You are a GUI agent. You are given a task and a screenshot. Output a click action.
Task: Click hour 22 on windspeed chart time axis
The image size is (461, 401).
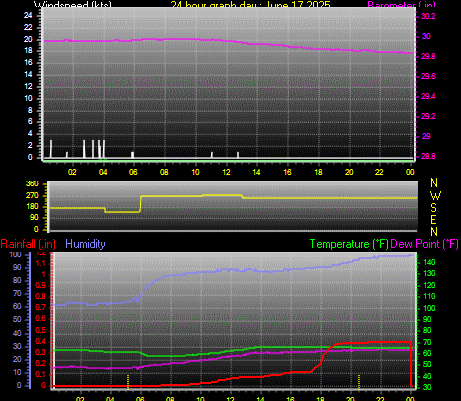tap(379, 172)
